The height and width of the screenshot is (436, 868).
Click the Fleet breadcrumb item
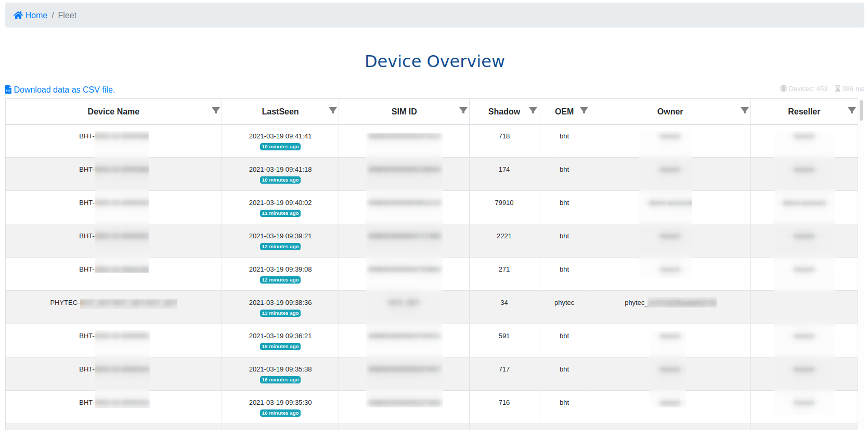pyautogui.click(x=67, y=16)
